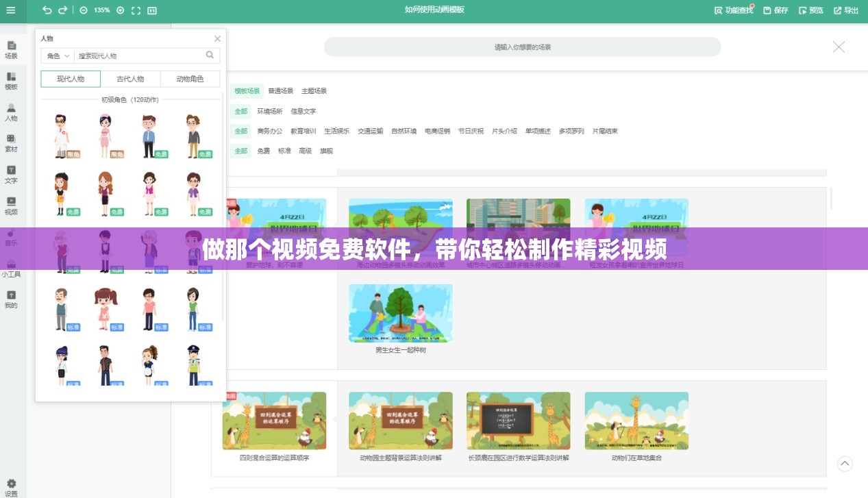Toggle the 免费 price filter
Screen dimensions: 868x498
263,151
